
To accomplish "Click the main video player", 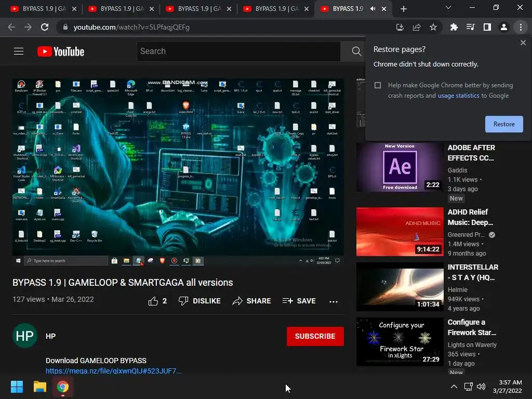I will (x=178, y=172).
